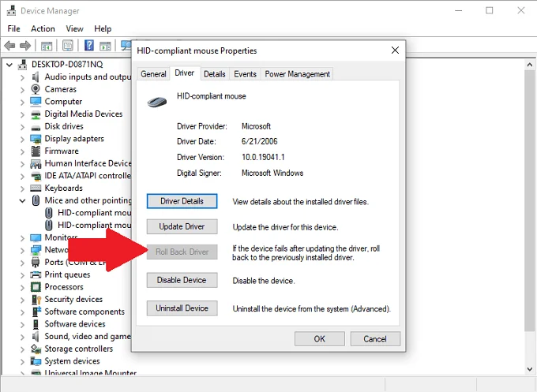Confirm with the OK button

coord(320,339)
